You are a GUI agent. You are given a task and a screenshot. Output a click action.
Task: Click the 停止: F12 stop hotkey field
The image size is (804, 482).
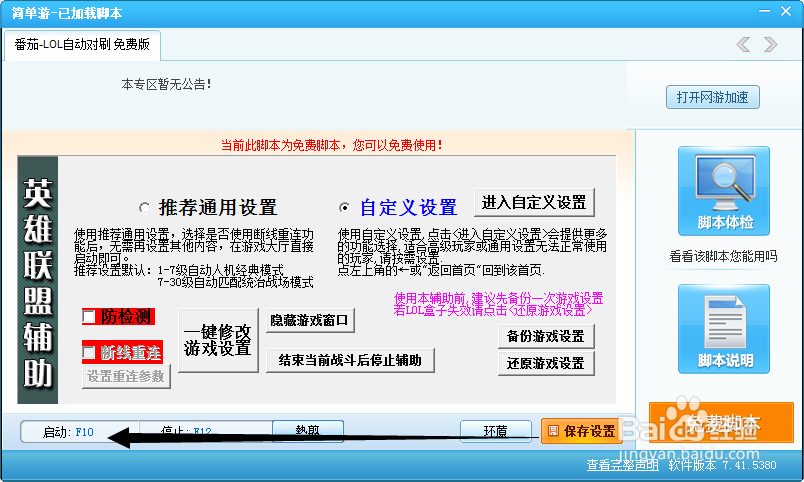[206, 432]
